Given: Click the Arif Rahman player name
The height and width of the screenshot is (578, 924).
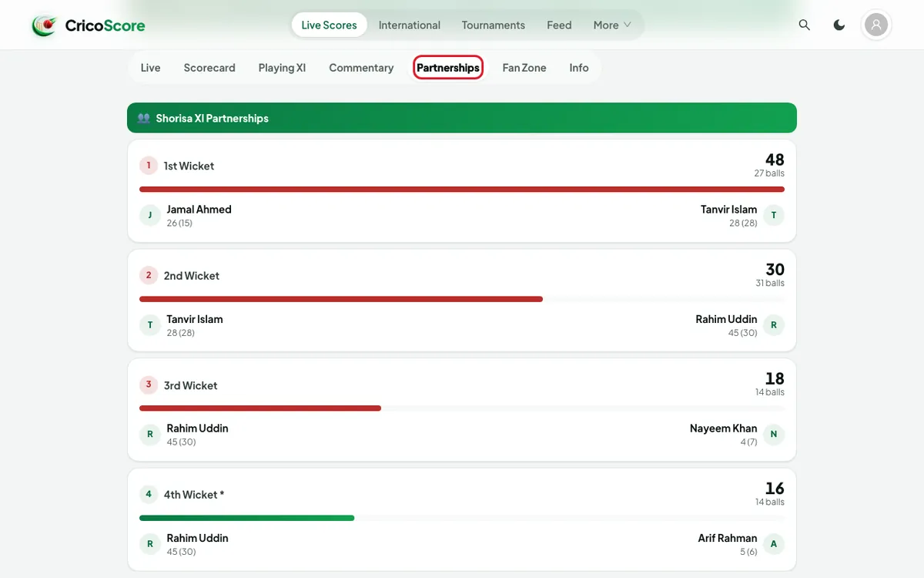Looking at the screenshot, I should [728, 538].
